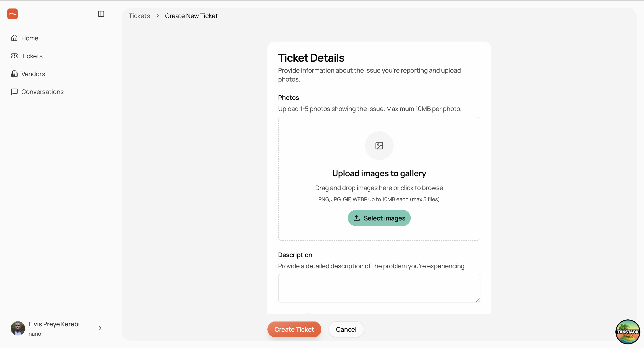Viewport: 644px width, 348px height.
Task: Click the Cancel button
Action: coord(346,329)
